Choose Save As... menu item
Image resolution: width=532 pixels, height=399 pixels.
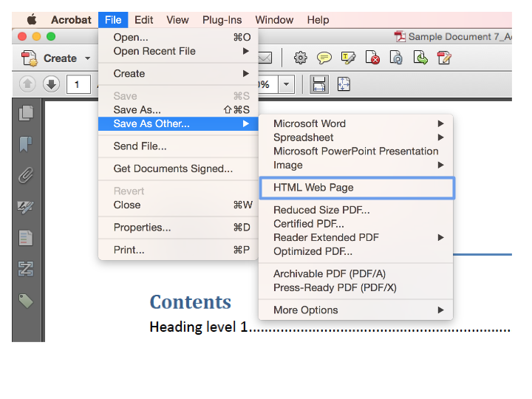178,109
